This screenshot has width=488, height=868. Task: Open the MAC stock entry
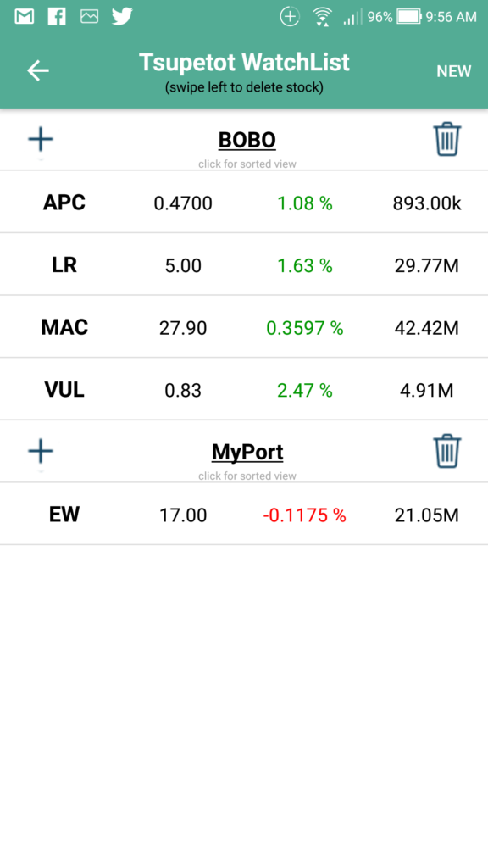tap(244, 326)
